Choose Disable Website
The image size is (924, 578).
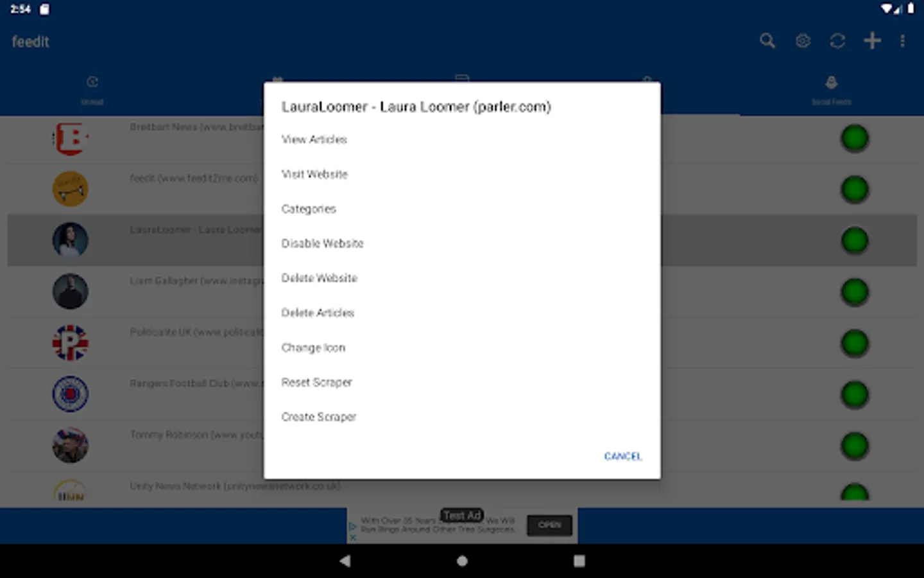click(322, 243)
